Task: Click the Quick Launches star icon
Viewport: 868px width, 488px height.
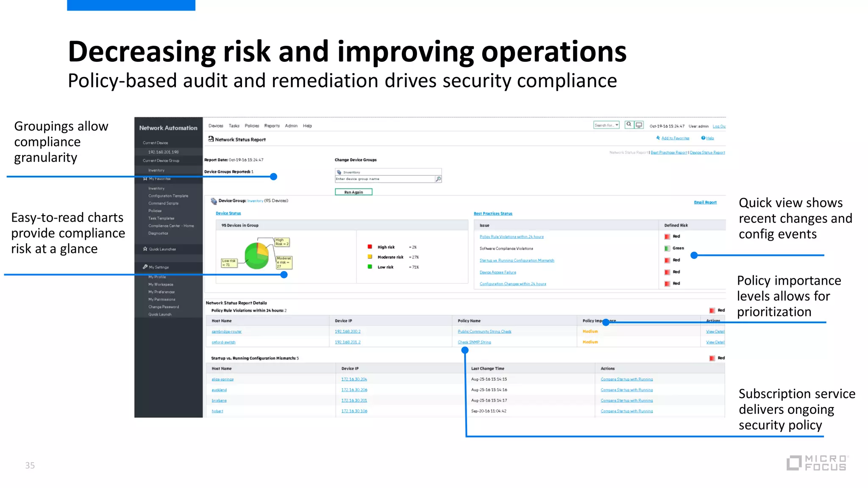Action: (145, 249)
